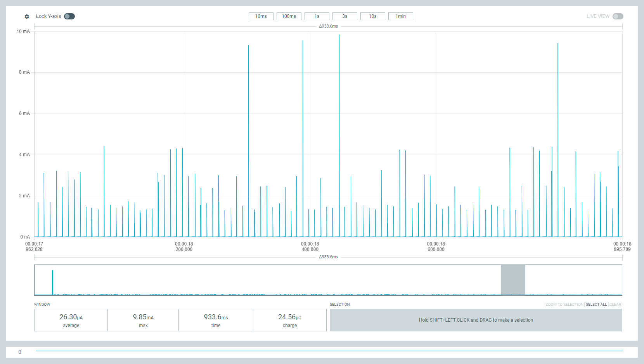Click ZOOM TO SELECTION
The height and width of the screenshot is (364, 644).
(564, 305)
